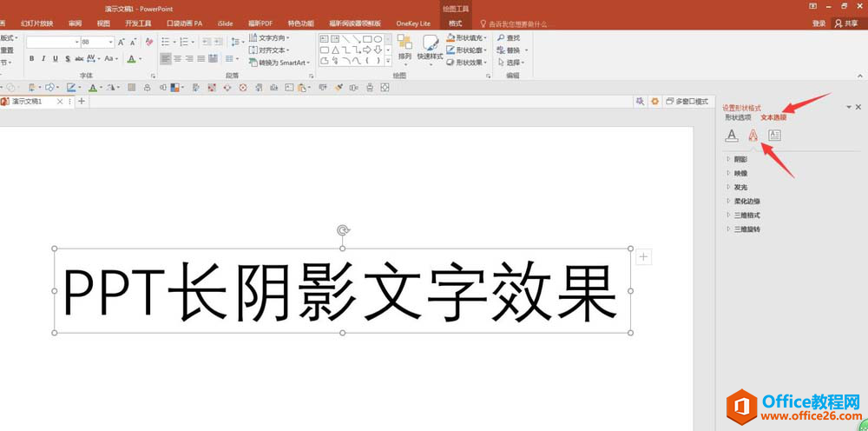
Task: Select the triangle shape in shapes gallery
Action: [335, 50]
